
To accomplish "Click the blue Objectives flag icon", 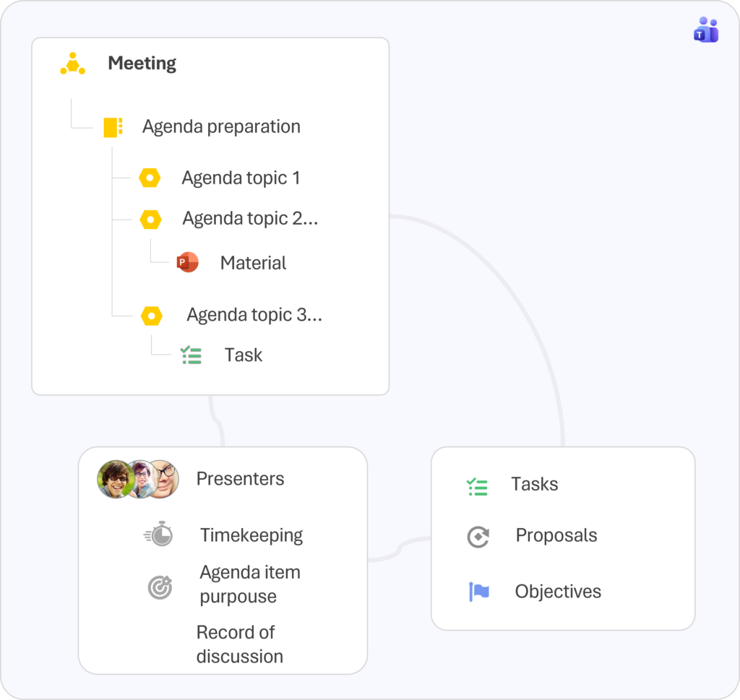I will pyautogui.click(x=478, y=592).
